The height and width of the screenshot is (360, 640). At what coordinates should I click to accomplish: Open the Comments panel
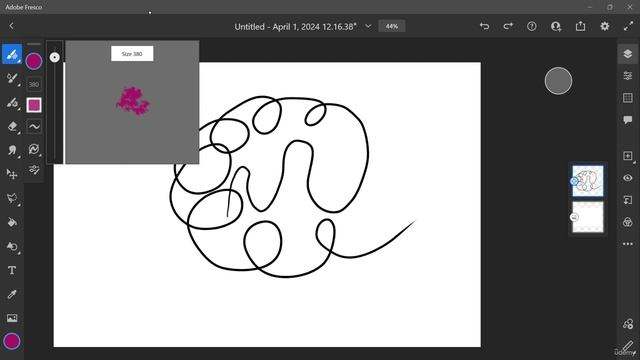(628, 120)
